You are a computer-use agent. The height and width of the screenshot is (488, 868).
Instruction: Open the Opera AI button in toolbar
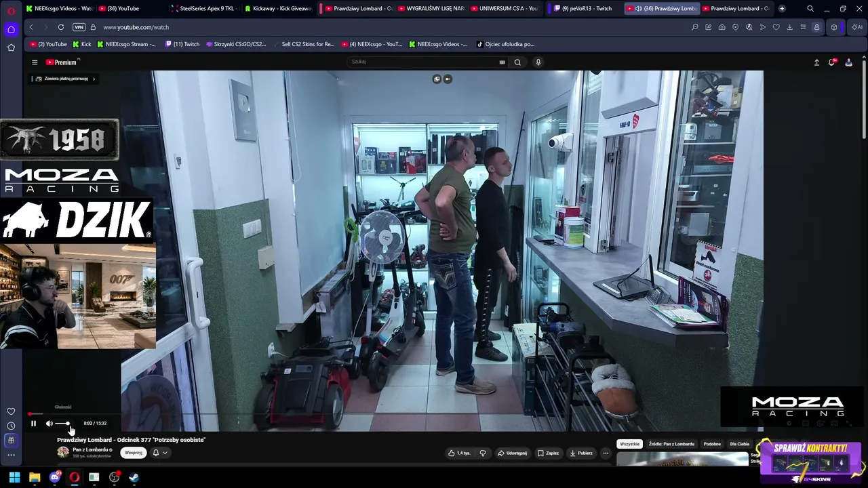(x=858, y=27)
